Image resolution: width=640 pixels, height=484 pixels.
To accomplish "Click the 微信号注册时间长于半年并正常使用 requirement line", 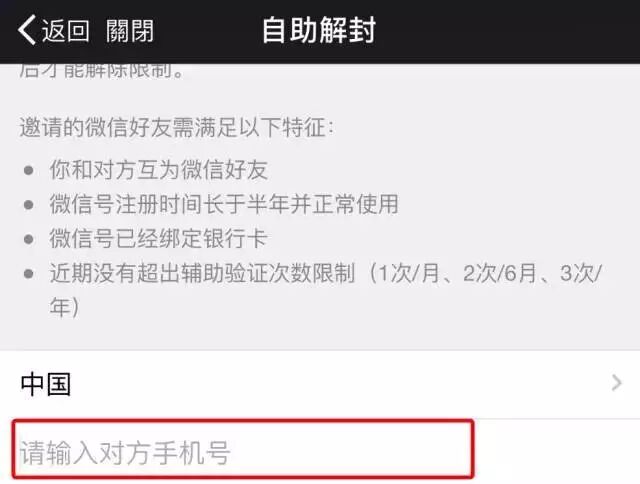I will pyautogui.click(x=224, y=204).
